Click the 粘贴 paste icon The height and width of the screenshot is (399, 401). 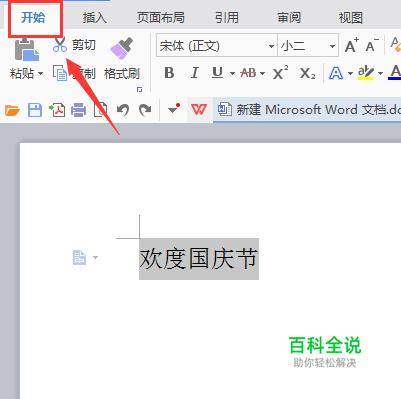coord(27,50)
